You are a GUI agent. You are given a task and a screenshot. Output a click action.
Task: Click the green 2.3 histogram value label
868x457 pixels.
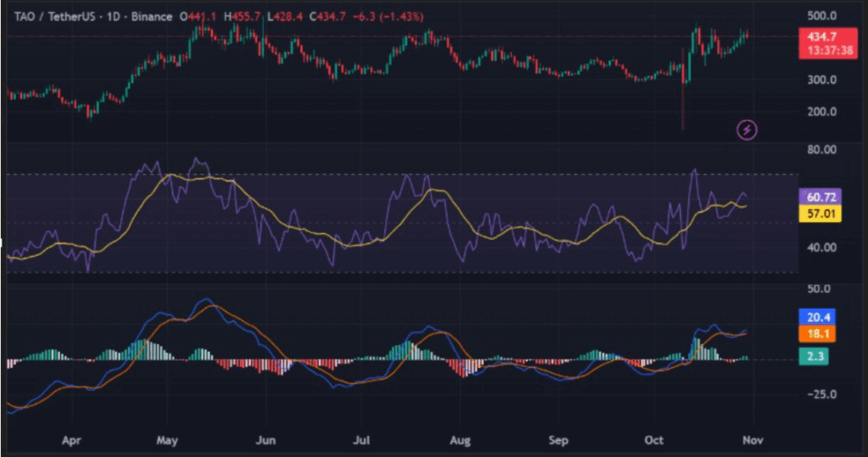pos(814,357)
